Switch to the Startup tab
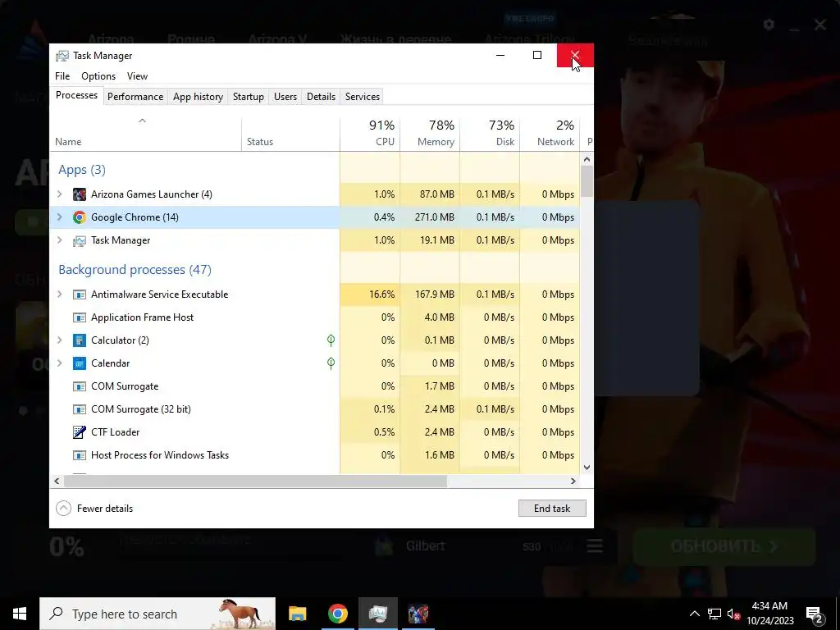Image resolution: width=840 pixels, height=630 pixels. 248,97
